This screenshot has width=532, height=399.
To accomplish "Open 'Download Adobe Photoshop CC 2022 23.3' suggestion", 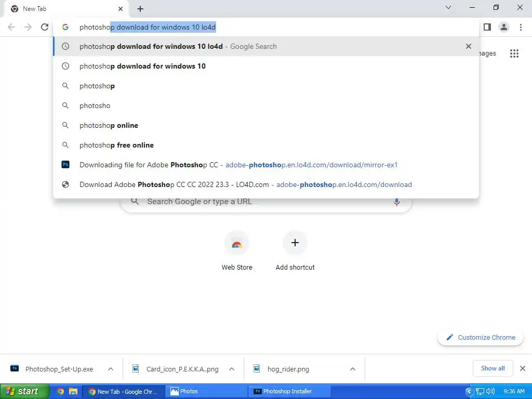I will 266,184.
